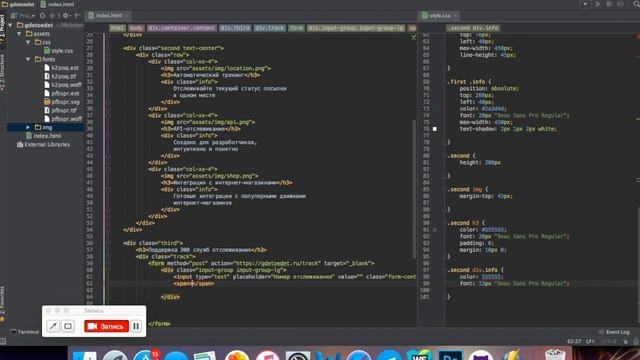Click the collapse all icon in Project toolbar
The width and height of the screenshot is (640, 360).
tap(52, 16)
